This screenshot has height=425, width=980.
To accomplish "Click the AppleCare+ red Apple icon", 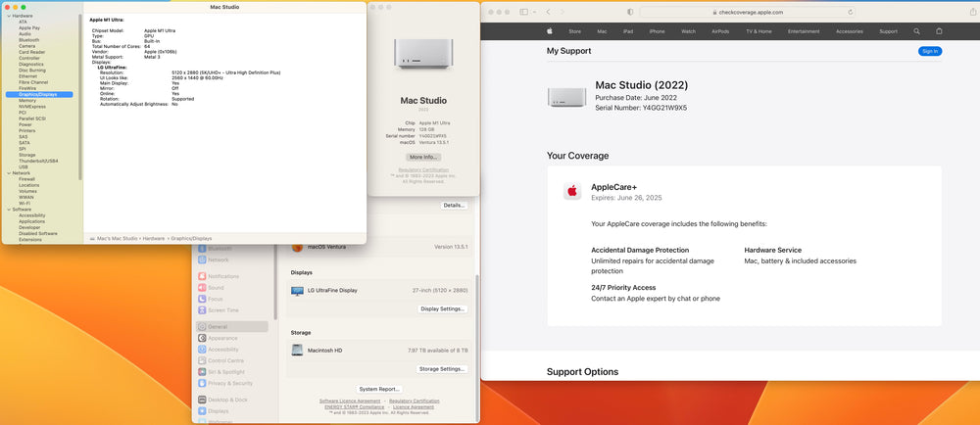I will pos(572,191).
